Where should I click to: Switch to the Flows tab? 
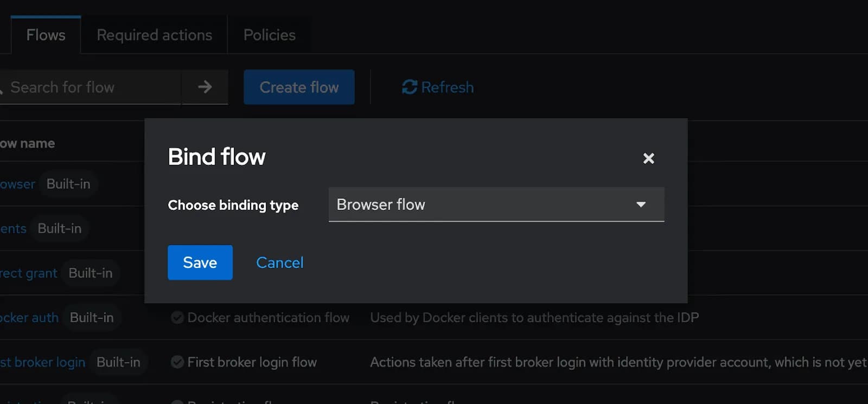[46, 35]
